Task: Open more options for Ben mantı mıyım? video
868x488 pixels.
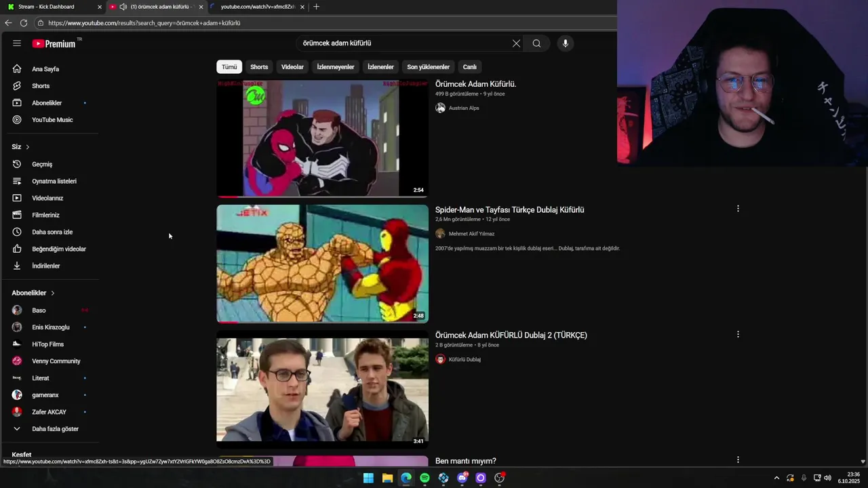Action: (x=738, y=460)
